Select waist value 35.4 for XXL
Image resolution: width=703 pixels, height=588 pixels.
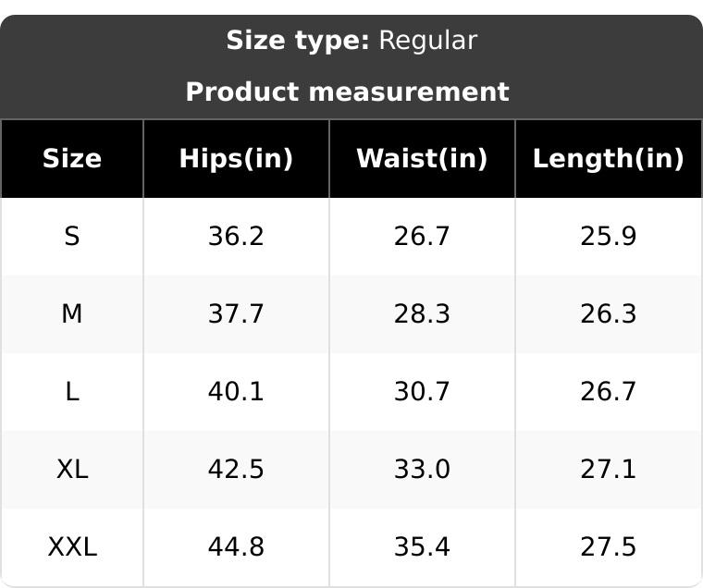422,547
